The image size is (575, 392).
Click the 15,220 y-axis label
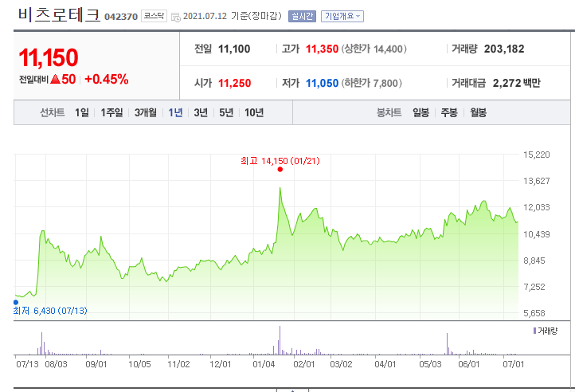click(537, 155)
